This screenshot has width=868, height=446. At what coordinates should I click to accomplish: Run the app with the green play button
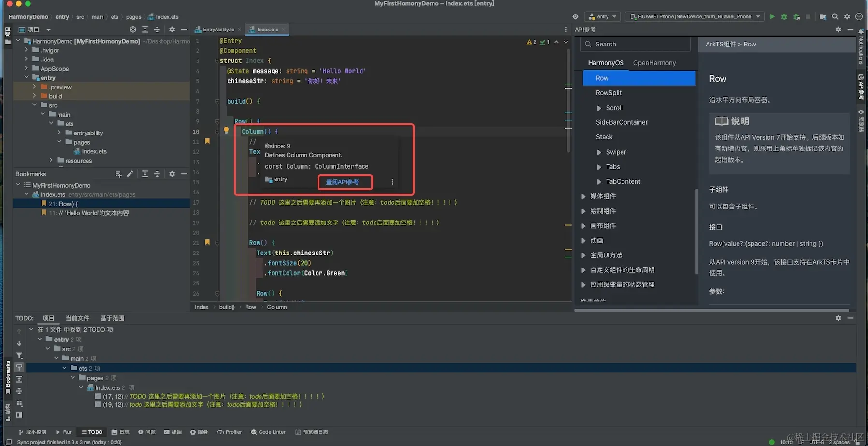772,16
